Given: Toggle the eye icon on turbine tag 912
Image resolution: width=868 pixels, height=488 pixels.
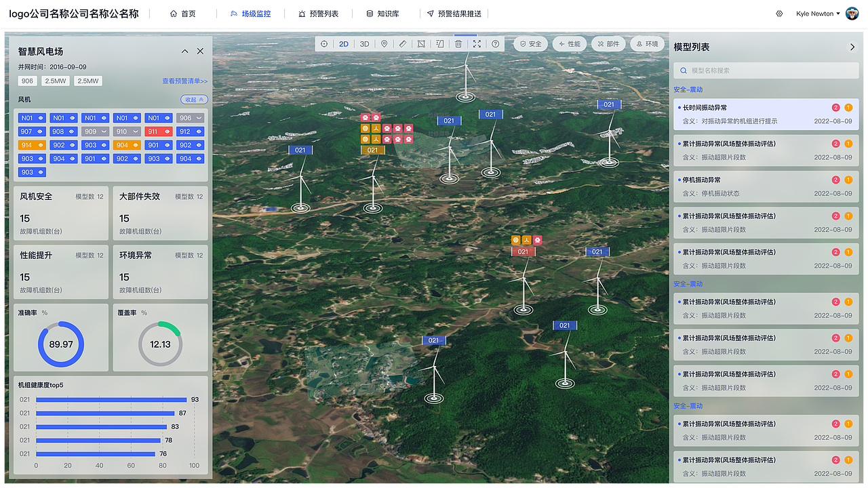Looking at the screenshot, I should click(x=199, y=131).
